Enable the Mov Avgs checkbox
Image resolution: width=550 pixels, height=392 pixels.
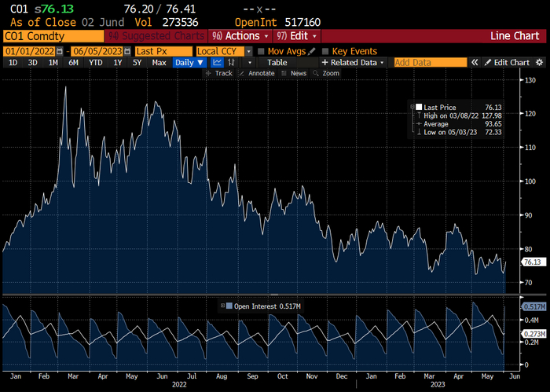[x=261, y=51]
